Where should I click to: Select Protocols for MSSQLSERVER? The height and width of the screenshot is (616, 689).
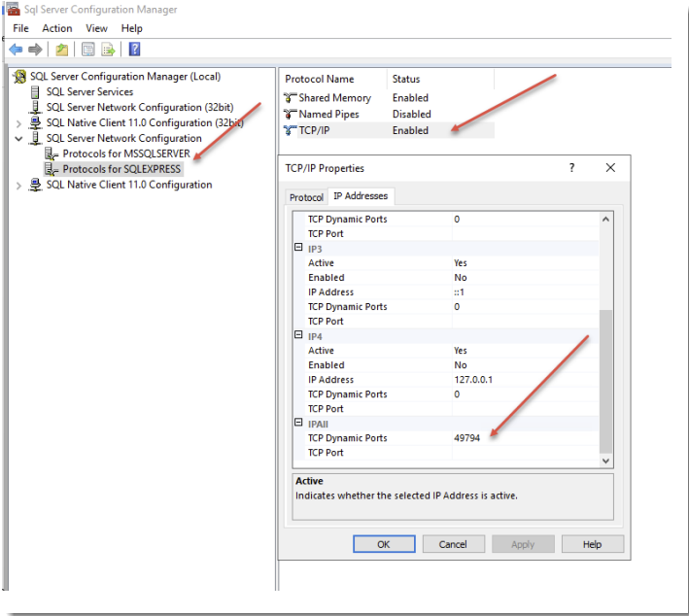pyautogui.click(x=126, y=154)
